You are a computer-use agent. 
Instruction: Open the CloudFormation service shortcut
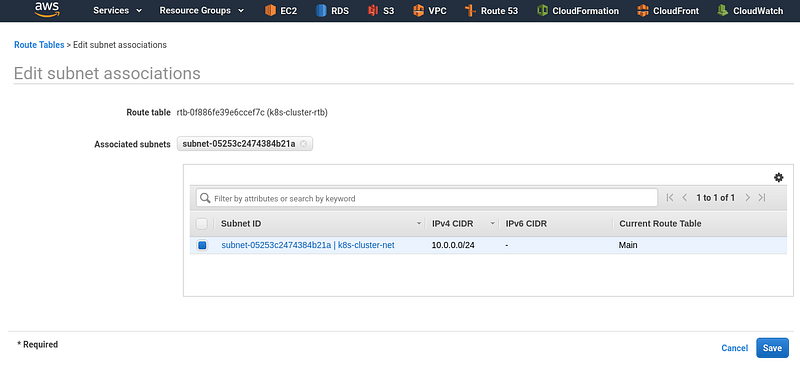click(x=578, y=11)
